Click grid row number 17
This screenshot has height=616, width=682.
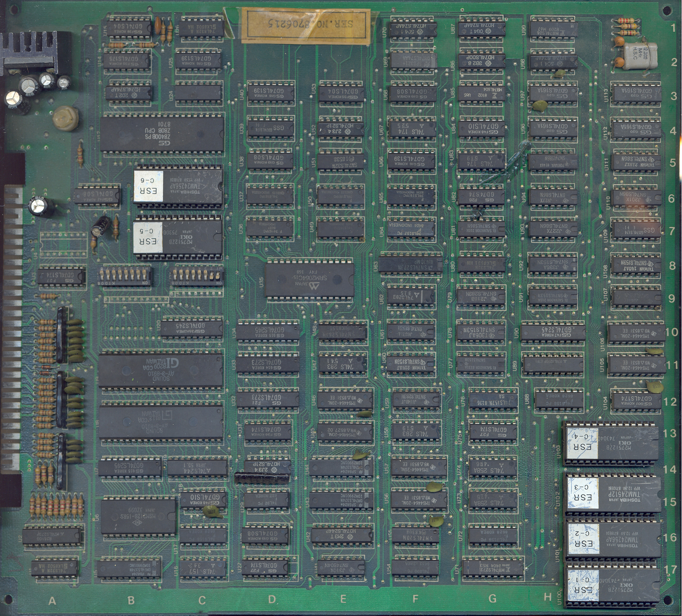pyautogui.click(x=670, y=569)
